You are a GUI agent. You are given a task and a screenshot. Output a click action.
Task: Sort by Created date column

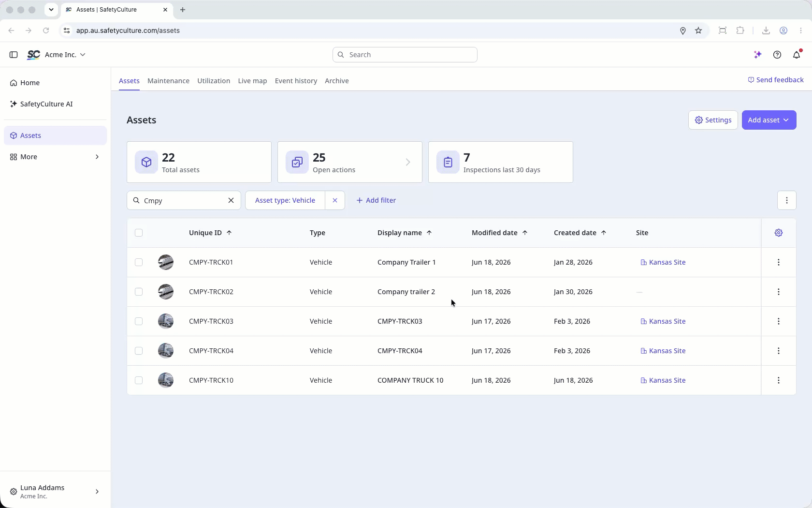(x=580, y=233)
